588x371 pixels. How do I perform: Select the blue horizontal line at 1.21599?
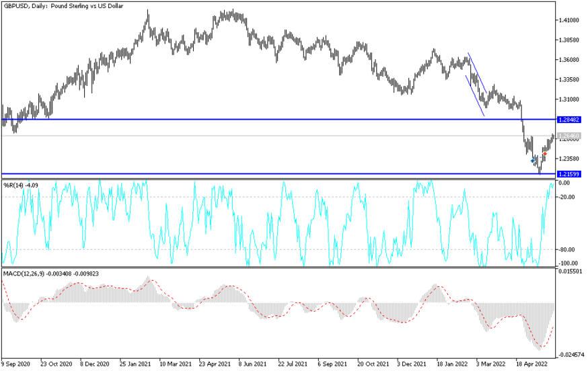[x=279, y=174]
